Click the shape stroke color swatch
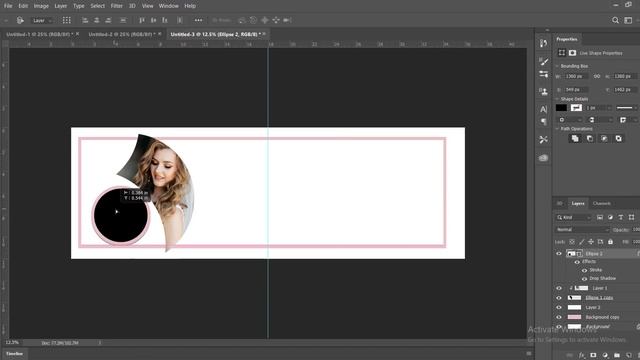Viewport: 640px width, 360px height. (576, 108)
